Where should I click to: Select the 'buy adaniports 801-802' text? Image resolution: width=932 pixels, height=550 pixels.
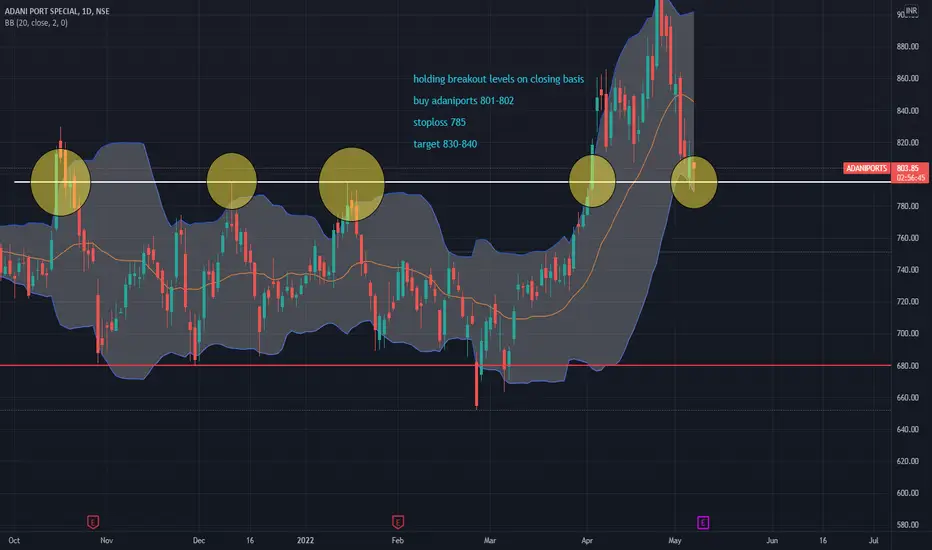463,100
